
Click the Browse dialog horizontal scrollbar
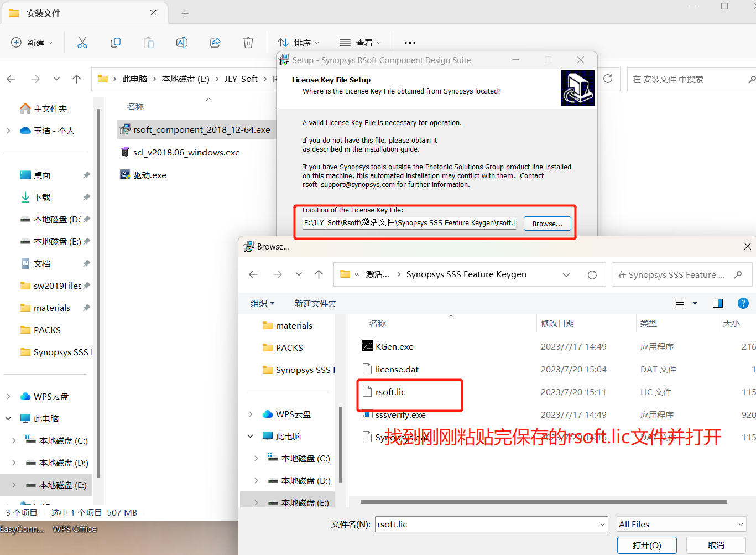click(x=544, y=502)
